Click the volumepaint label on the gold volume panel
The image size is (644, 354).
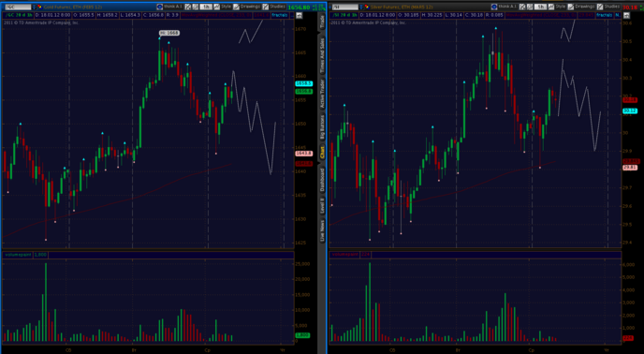(x=18, y=255)
